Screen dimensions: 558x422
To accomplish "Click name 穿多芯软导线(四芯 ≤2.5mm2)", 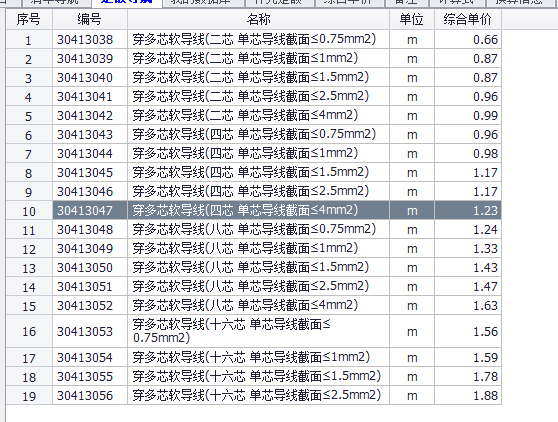I will (258, 192).
